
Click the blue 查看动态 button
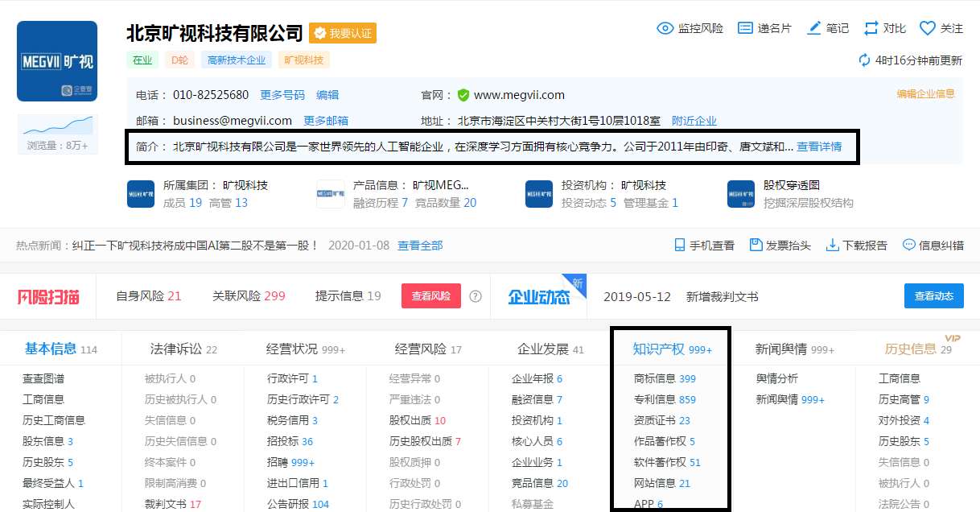pos(933,295)
